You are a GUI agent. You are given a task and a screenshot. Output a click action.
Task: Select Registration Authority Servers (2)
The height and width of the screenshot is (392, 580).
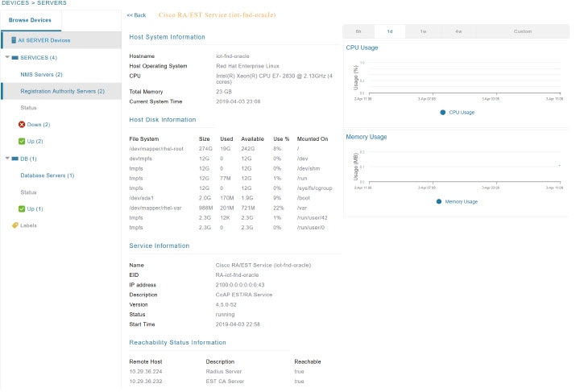click(x=61, y=91)
